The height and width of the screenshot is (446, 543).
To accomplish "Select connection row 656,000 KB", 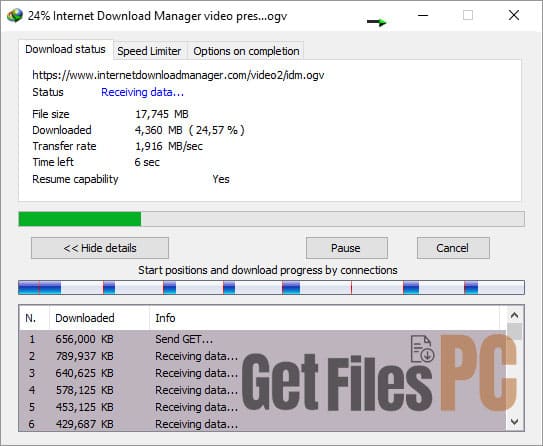I will click(262, 339).
